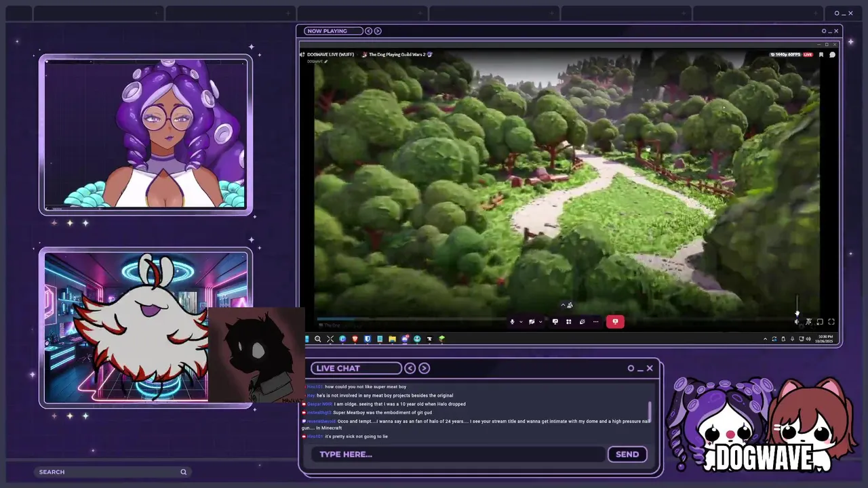Screen dimensions: 868x488
Task: Click the live chat scrollbar
Action: pos(650,411)
